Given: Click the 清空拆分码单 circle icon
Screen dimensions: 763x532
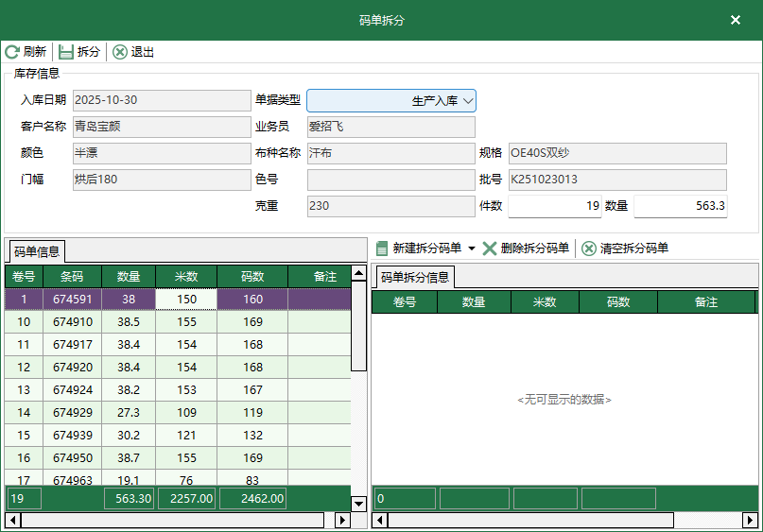Looking at the screenshot, I should (589, 249).
